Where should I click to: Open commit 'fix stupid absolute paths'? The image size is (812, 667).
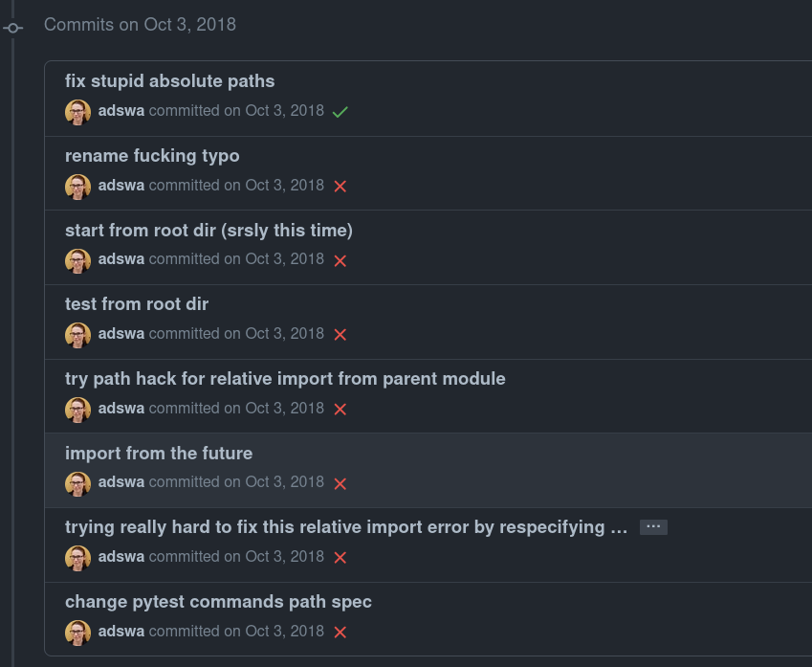(x=169, y=81)
